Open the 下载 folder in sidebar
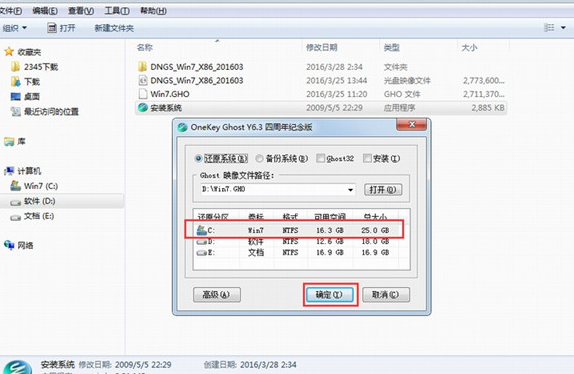 (26, 81)
